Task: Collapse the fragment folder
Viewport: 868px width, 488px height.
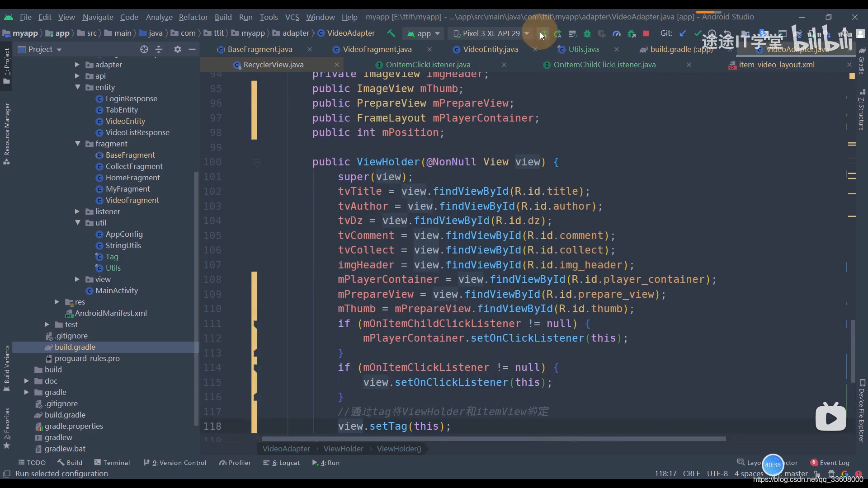Action: 77,144
